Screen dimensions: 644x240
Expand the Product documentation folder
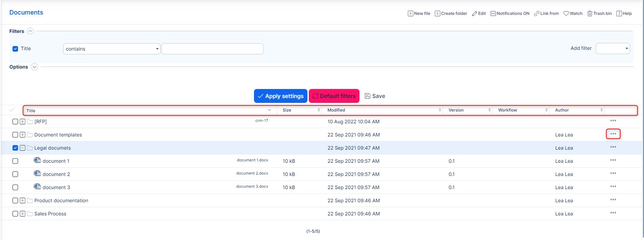(x=23, y=201)
